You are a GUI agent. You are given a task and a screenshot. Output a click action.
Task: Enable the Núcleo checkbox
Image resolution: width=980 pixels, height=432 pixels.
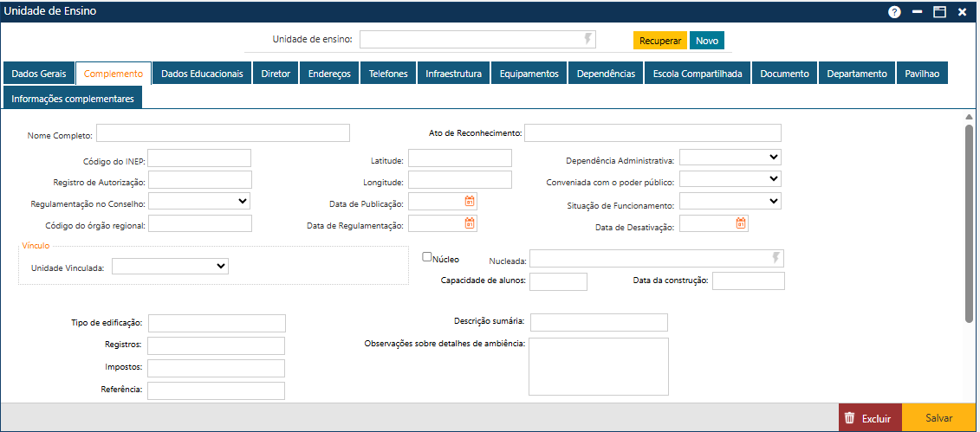point(427,256)
